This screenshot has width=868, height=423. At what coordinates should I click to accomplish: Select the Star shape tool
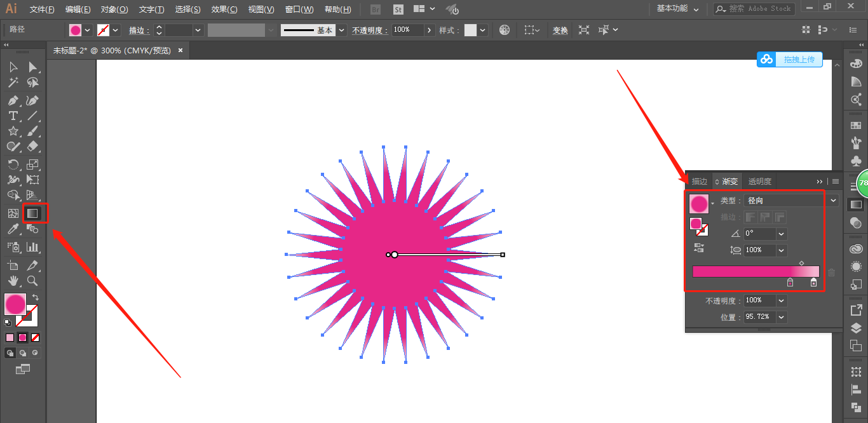click(x=13, y=131)
